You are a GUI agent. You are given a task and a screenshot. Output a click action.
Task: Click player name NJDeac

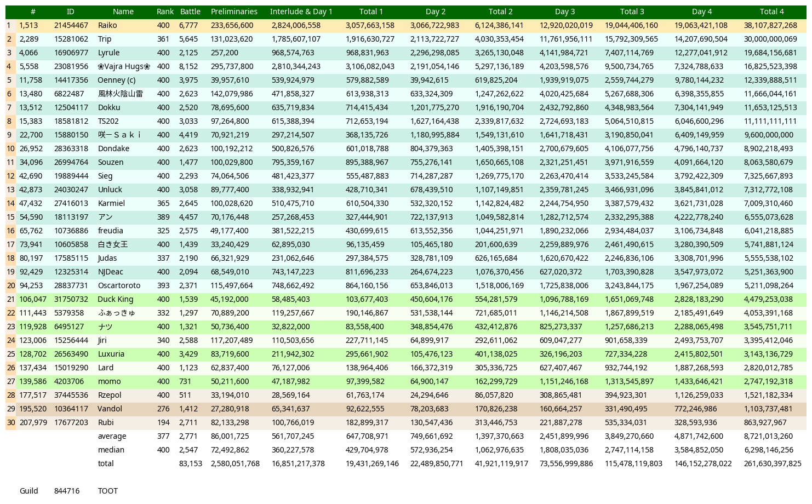(x=111, y=272)
